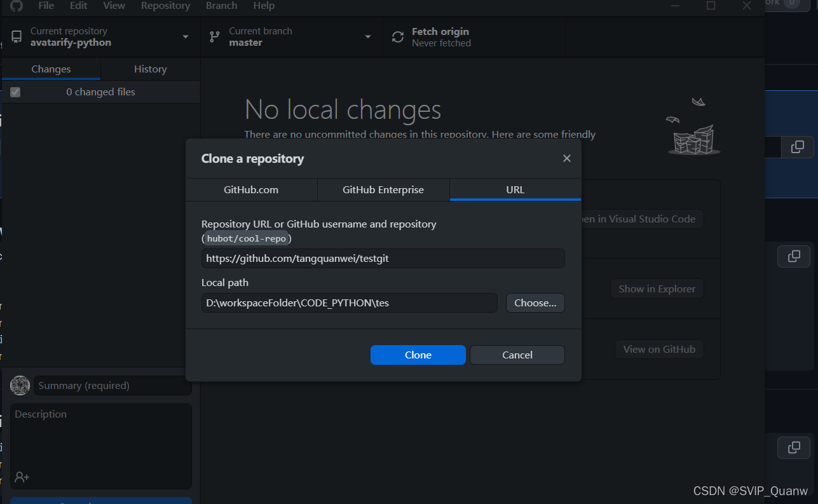Viewport: 818px width, 504px height.
Task: Select the URL tab in clone dialog
Action: [x=515, y=189]
